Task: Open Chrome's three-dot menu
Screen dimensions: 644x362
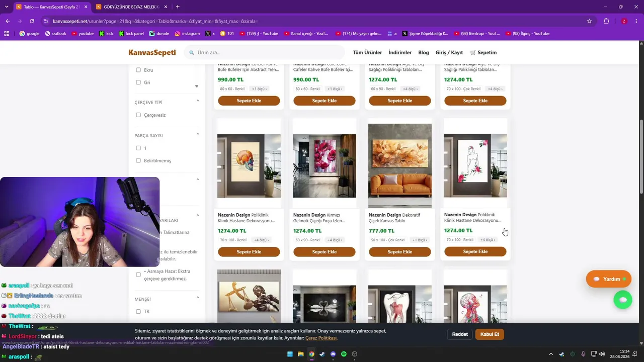Action: click(636, 21)
